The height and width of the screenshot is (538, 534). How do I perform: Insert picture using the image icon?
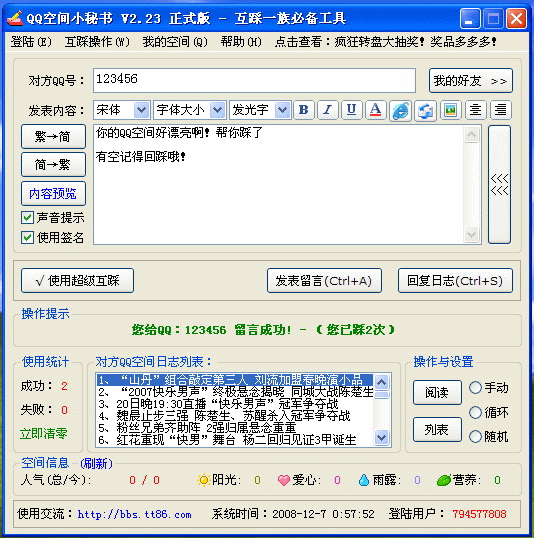(x=450, y=110)
